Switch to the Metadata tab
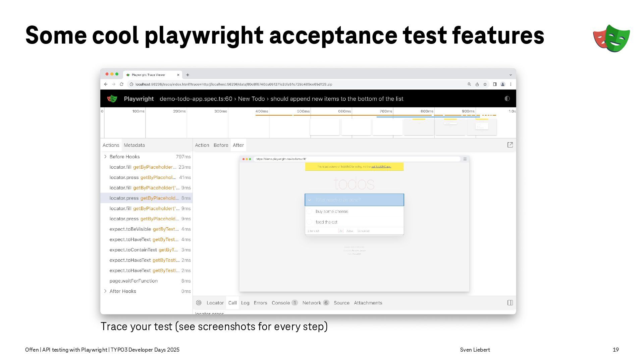 click(134, 145)
